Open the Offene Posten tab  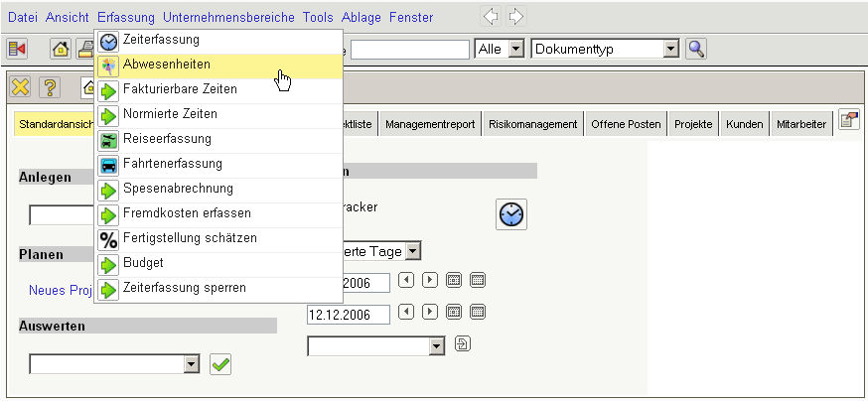tap(626, 124)
